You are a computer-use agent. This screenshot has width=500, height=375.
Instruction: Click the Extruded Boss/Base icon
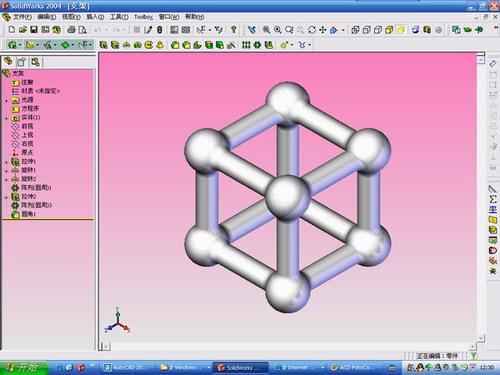tap(104, 45)
